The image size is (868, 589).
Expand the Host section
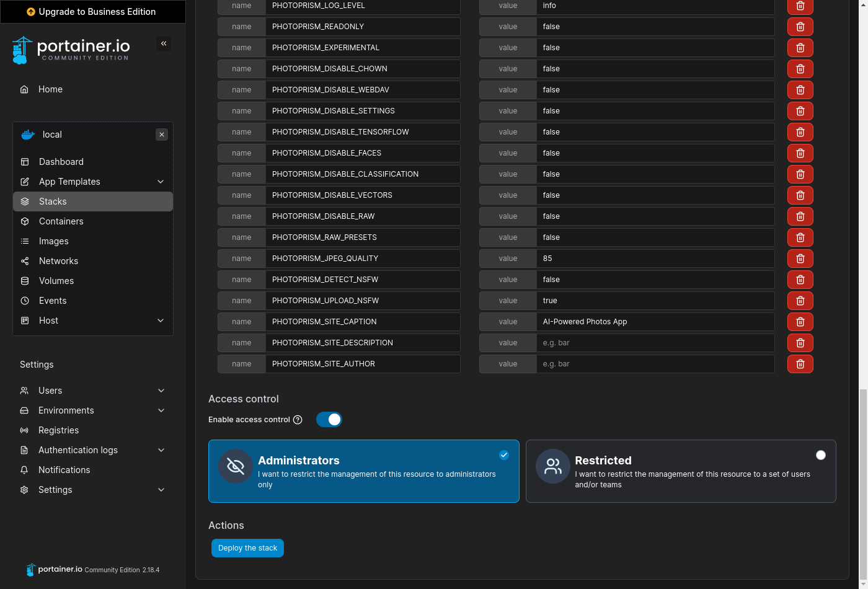47,321
